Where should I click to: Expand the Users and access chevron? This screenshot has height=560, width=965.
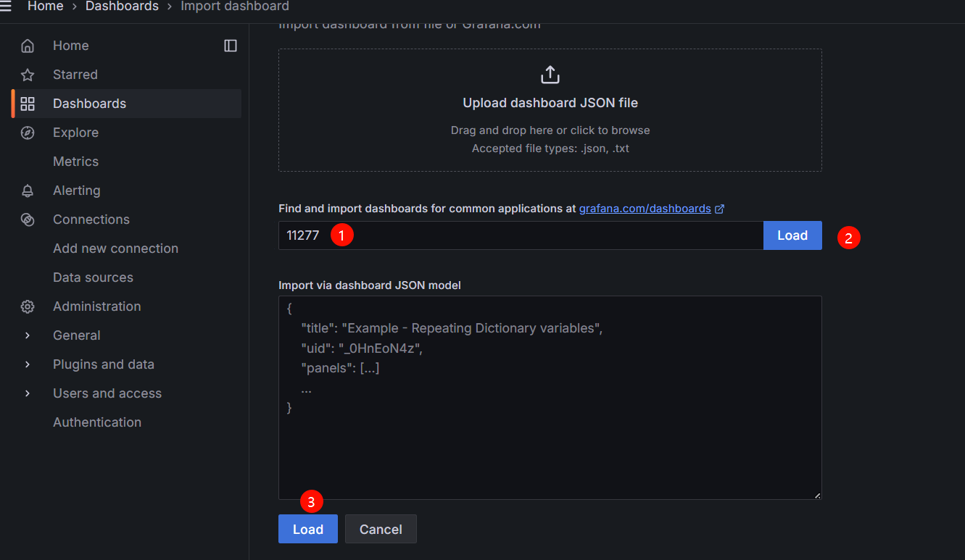[x=28, y=393]
